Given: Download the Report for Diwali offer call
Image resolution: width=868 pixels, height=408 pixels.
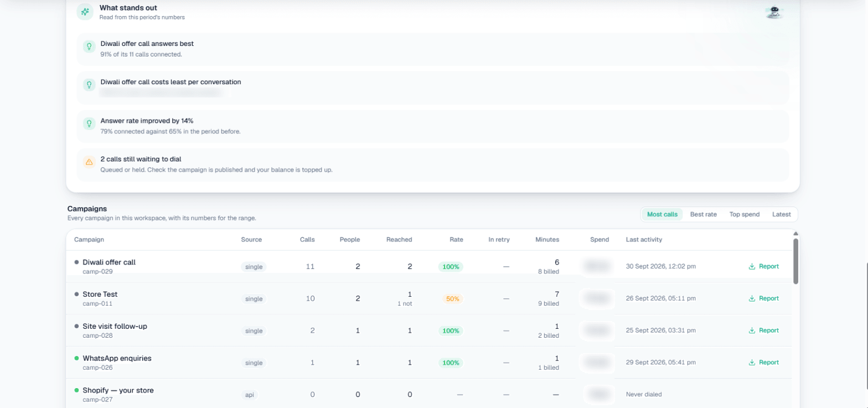Looking at the screenshot, I should click(x=763, y=266).
